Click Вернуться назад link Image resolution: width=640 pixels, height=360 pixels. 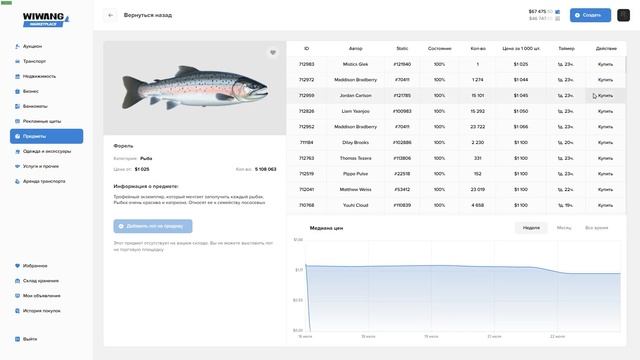click(x=148, y=15)
